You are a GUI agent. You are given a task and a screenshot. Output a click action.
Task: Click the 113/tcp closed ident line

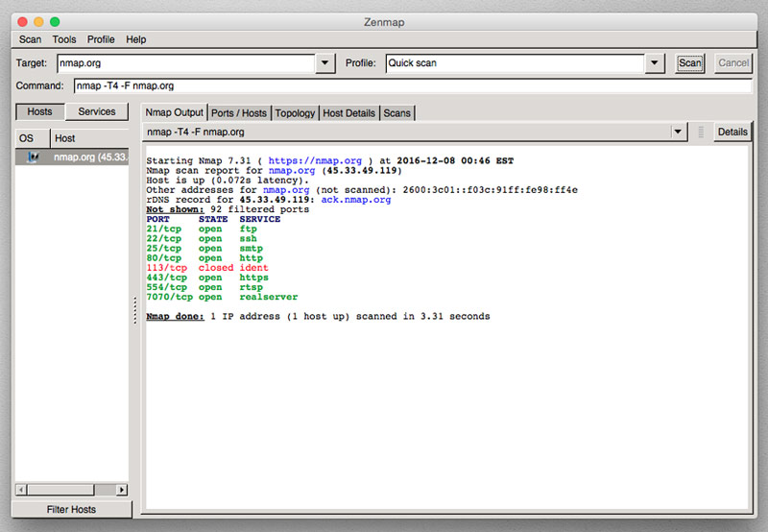click(x=207, y=268)
